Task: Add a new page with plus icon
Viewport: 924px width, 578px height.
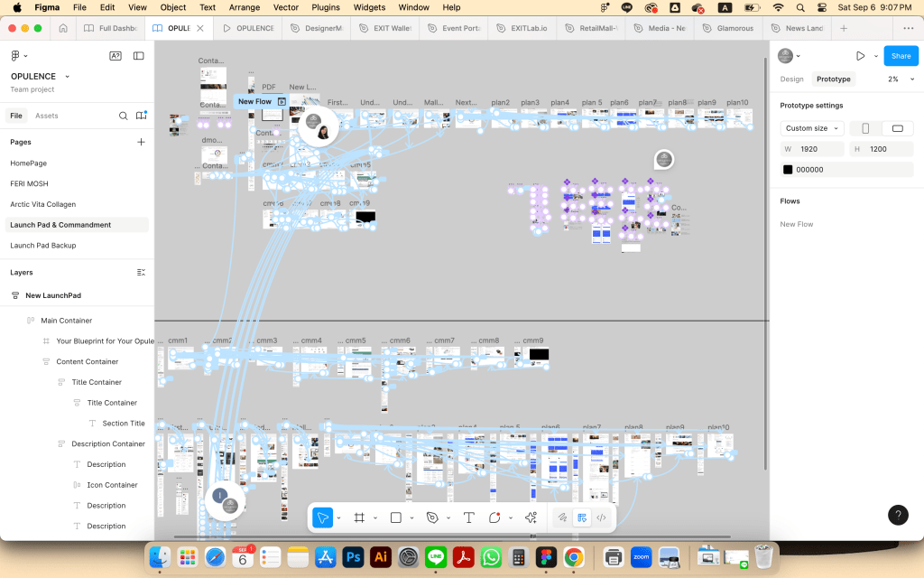Action: tap(141, 142)
